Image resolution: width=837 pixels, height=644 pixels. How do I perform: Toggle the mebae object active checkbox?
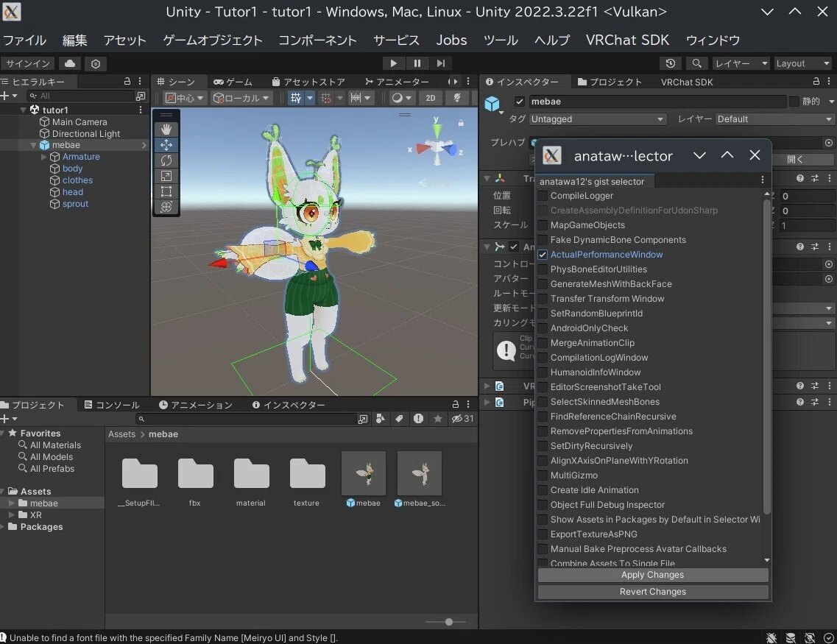pyautogui.click(x=520, y=102)
